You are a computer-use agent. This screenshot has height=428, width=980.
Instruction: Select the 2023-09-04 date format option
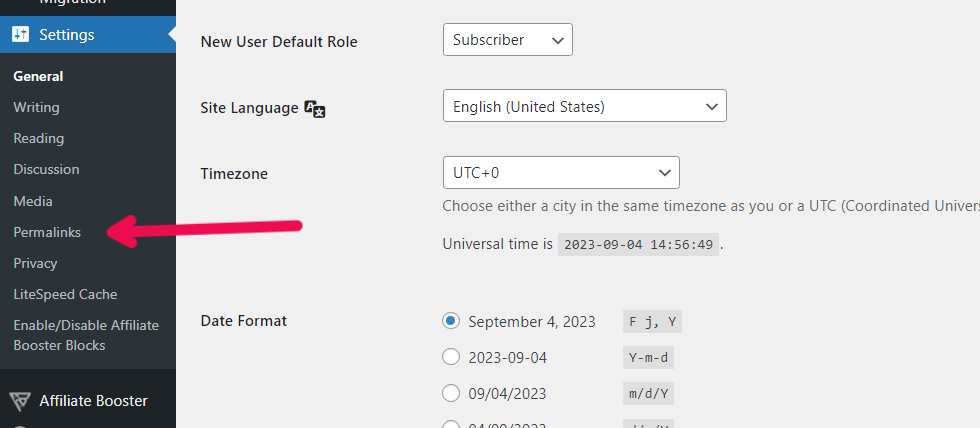[451, 357]
